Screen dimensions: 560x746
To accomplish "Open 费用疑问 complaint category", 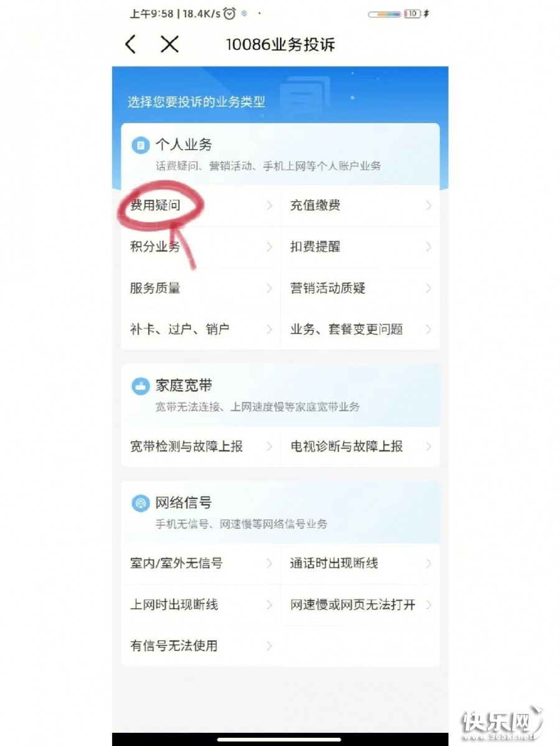I will pyautogui.click(x=201, y=205).
